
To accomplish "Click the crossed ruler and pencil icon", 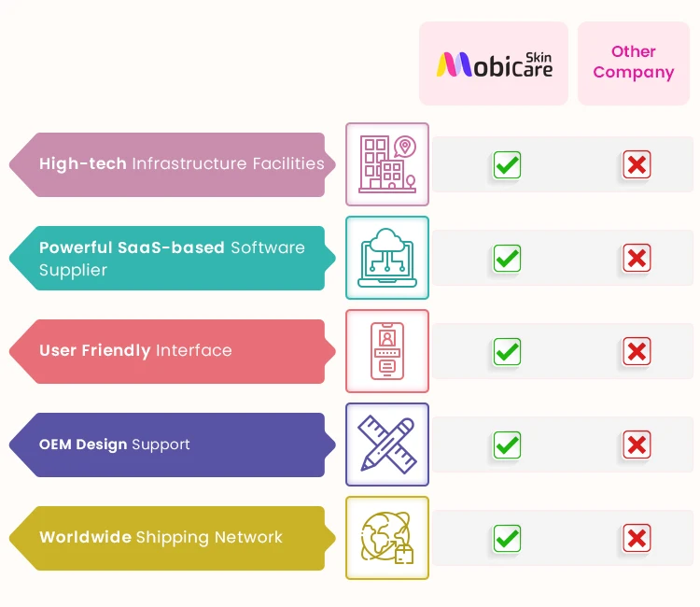I will 387,445.
